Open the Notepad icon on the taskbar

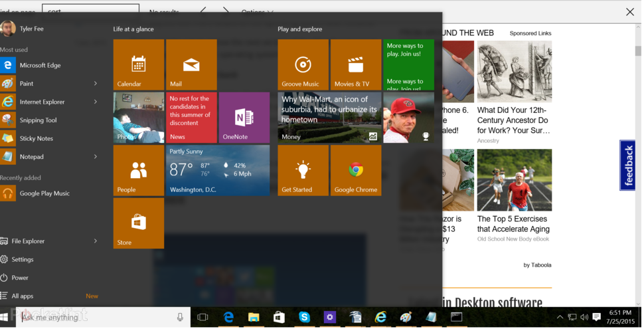431,317
